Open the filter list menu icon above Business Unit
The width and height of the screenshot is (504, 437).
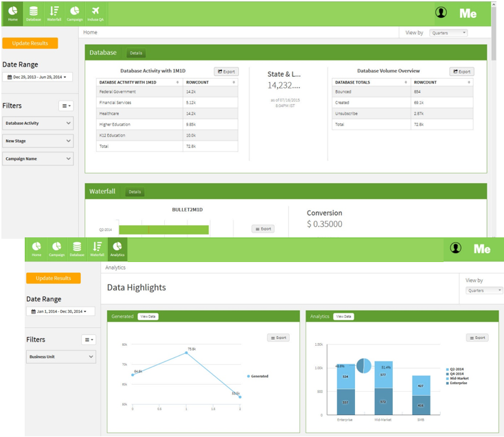click(89, 340)
